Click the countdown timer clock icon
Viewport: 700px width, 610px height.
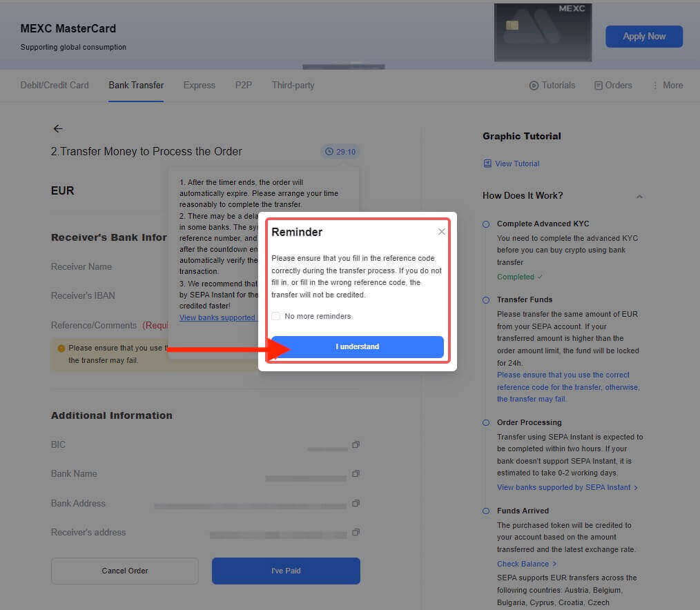(x=329, y=152)
